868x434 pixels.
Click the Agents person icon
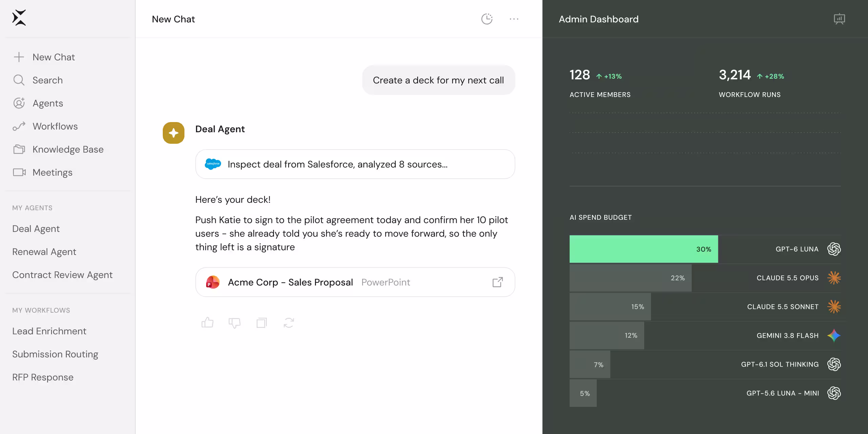click(19, 103)
